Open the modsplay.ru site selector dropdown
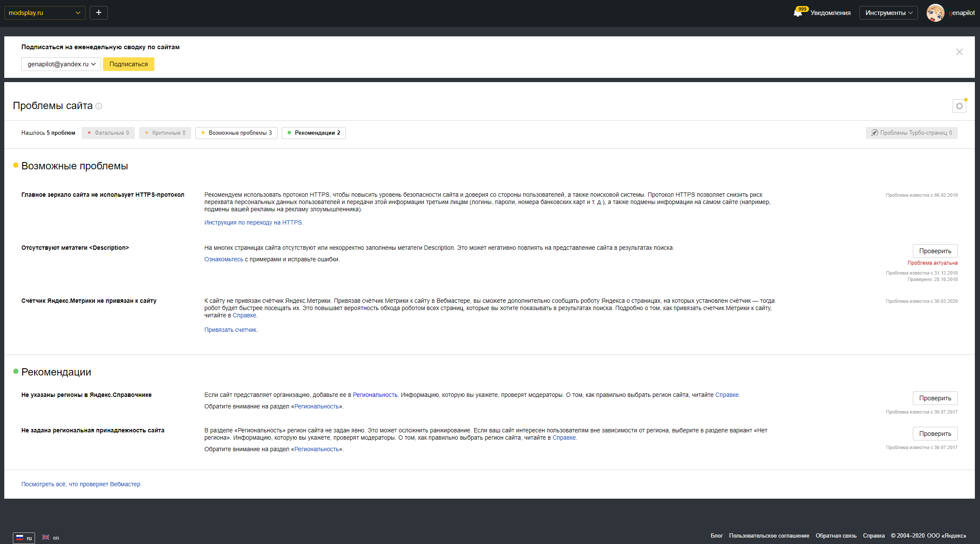 pyautogui.click(x=44, y=13)
